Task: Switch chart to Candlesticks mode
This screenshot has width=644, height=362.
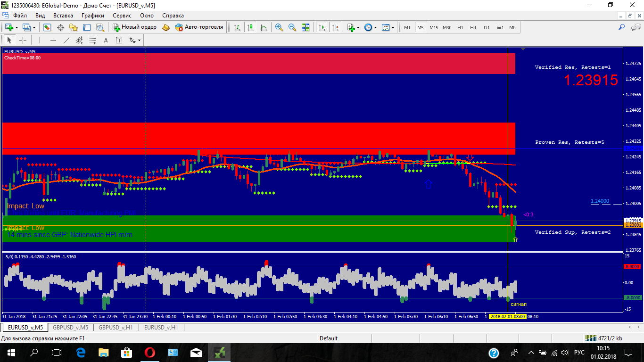Action: pos(250,27)
